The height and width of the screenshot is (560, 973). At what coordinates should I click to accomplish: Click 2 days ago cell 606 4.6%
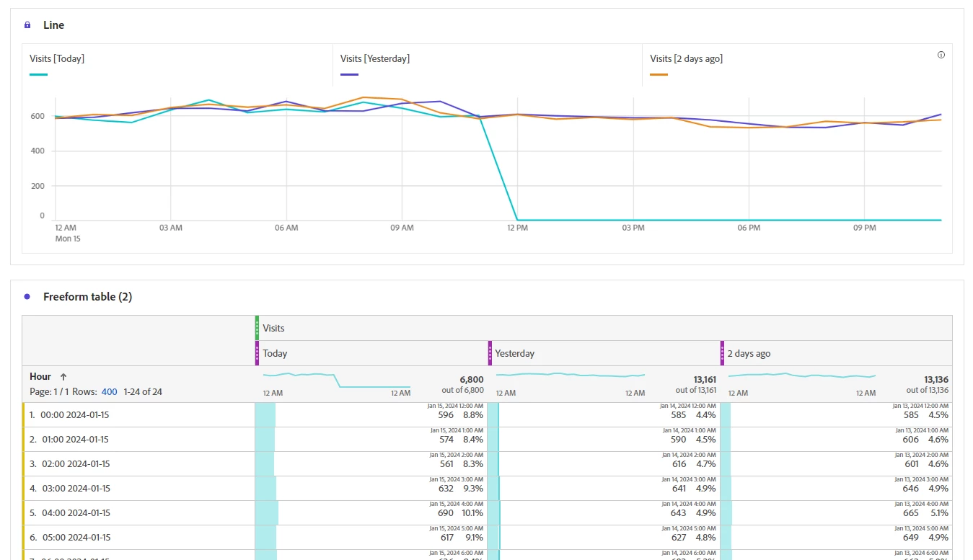[x=836, y=440]
